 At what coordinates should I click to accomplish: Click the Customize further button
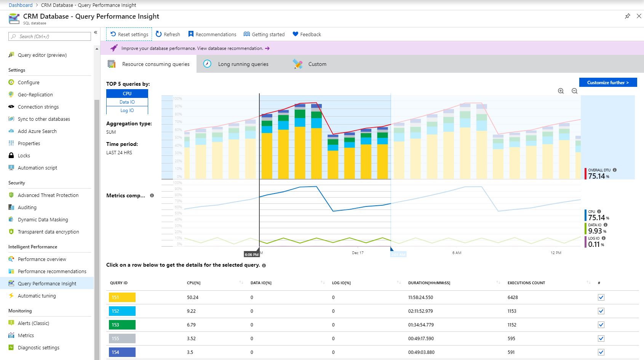tap(608, 82)
